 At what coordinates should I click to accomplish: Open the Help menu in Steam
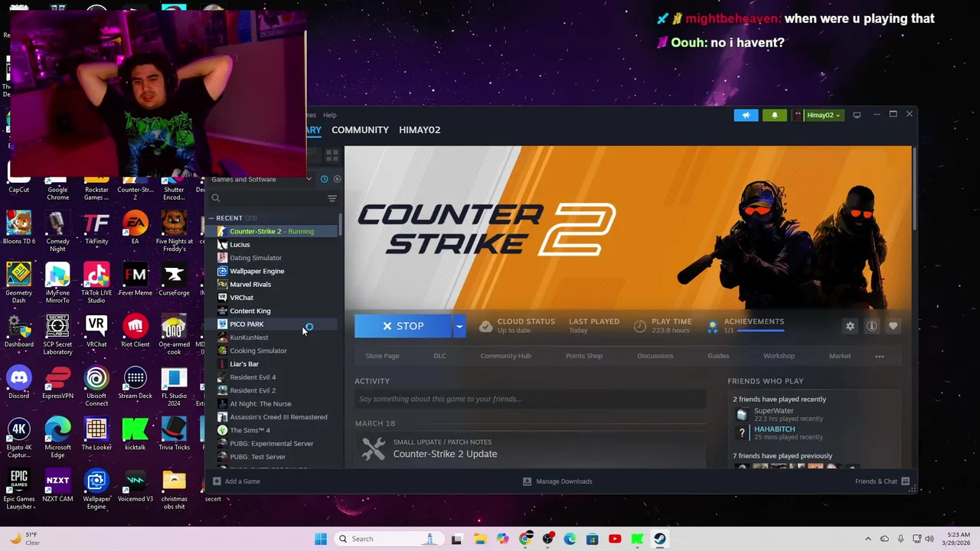point(330,116)
